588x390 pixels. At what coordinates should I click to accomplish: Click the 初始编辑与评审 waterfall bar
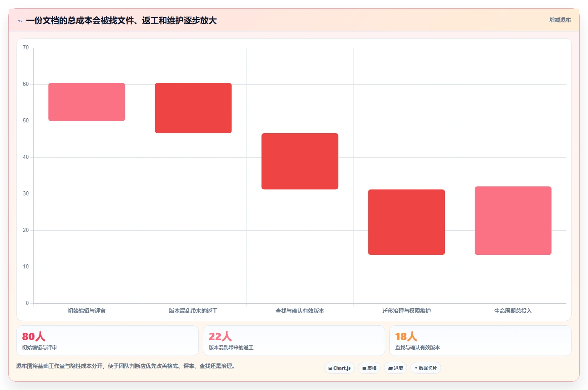click(x=87, y=102)
